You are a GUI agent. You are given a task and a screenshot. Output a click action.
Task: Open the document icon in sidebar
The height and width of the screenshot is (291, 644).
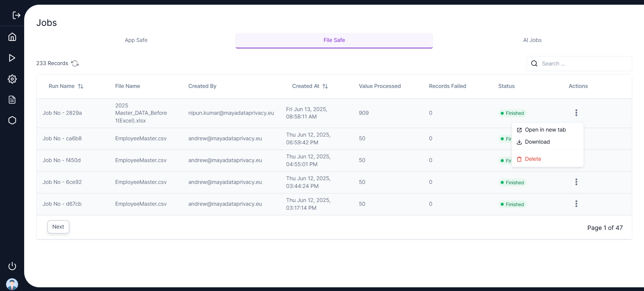click(12, 100)
